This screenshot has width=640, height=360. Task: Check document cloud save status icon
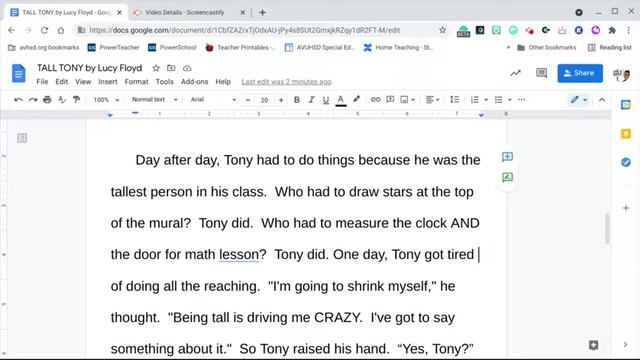click(x=187, y=68)
